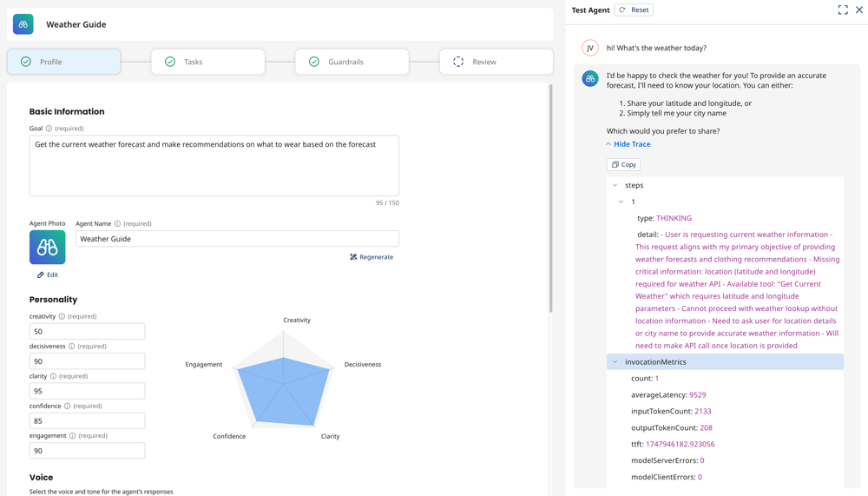Click the Weather Guide binoculars logo in header

[x=23, y=24]
